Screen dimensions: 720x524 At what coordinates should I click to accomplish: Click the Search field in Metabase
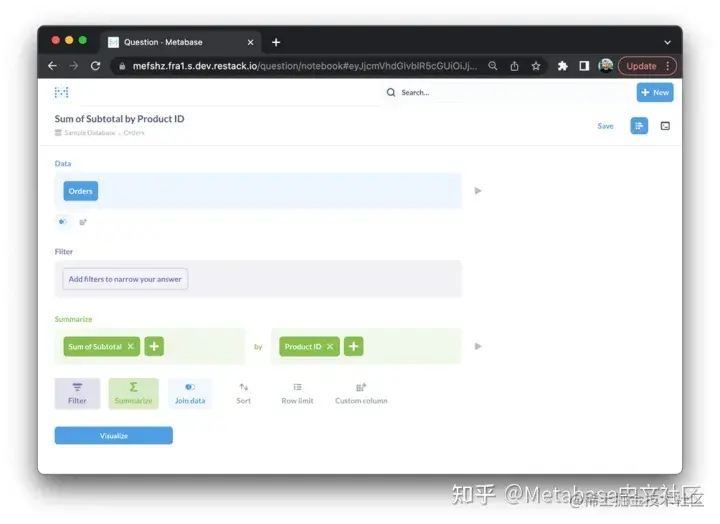[505, 92]
